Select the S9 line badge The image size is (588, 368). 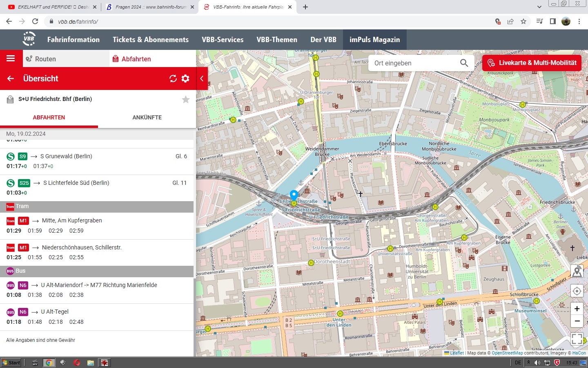(22, 156)
